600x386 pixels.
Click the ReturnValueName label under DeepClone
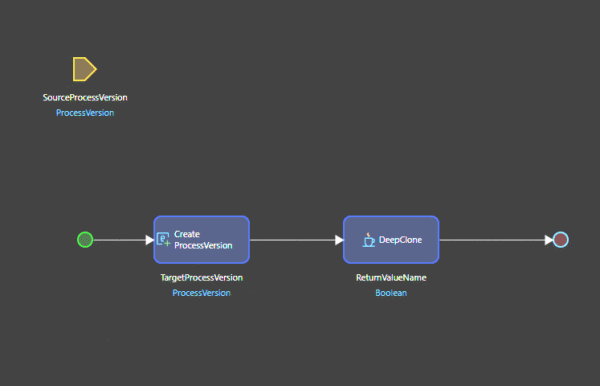391,278
